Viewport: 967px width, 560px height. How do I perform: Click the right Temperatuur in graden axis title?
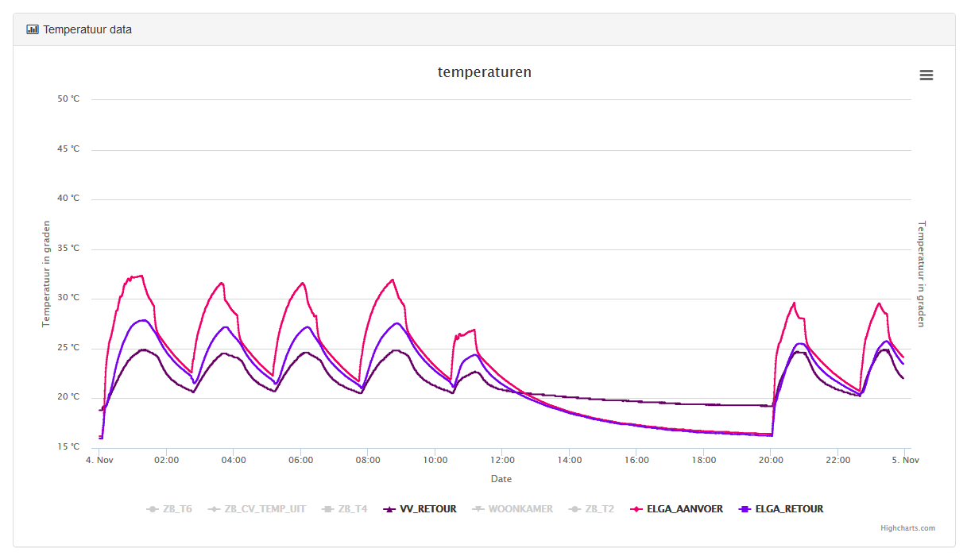click(x=922, y=274)
